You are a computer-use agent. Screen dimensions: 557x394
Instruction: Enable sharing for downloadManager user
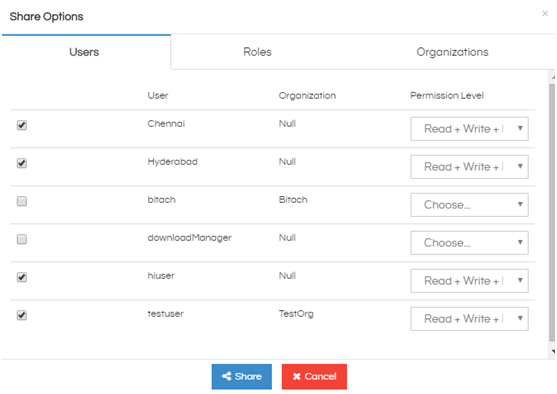pos(22,239)
